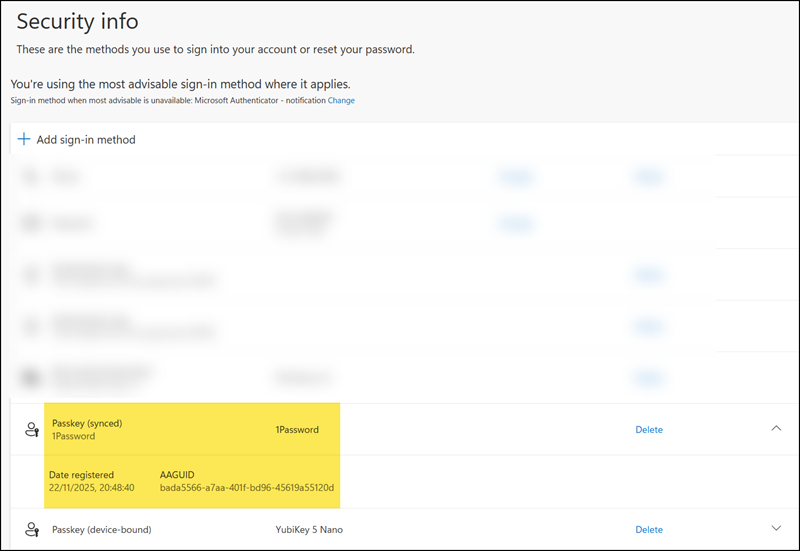
Task: Click 1Password subtitle under Passkey (synced)
Action: coord(73,437)
